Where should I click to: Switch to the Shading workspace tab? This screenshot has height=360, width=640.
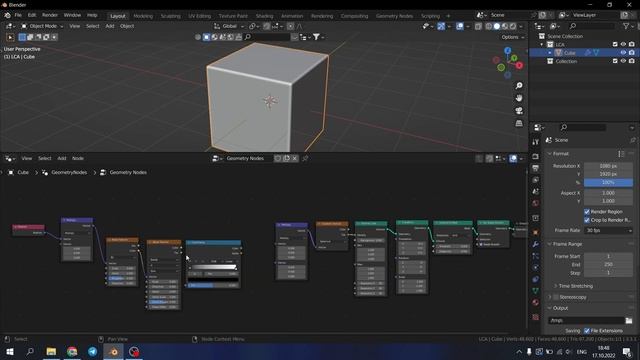[x=264, y=16]
